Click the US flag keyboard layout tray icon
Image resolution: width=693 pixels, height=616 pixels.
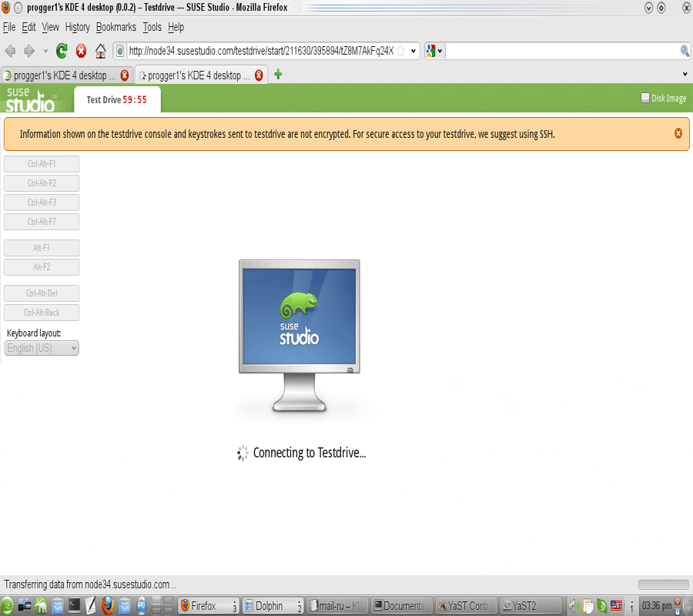[x=616, y=605]
